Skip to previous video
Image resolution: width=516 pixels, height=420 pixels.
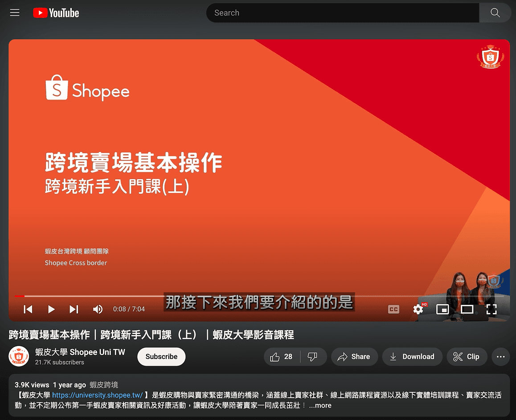(x=29, y=309)
